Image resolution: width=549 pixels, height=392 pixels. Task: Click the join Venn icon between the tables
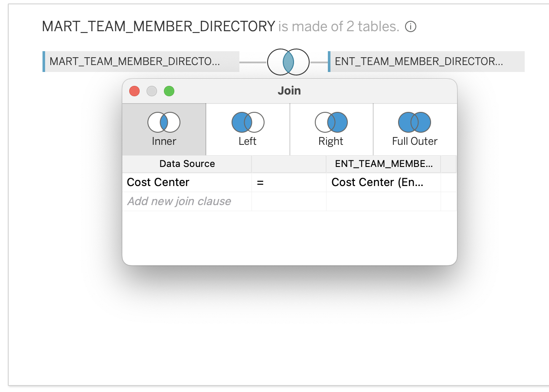(x=288, y=62)
